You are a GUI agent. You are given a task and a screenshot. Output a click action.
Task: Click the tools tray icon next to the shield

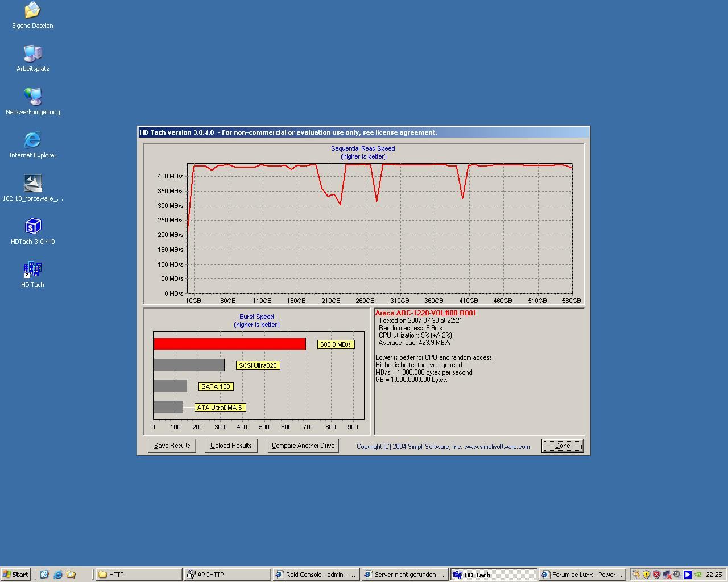point(636,575)
